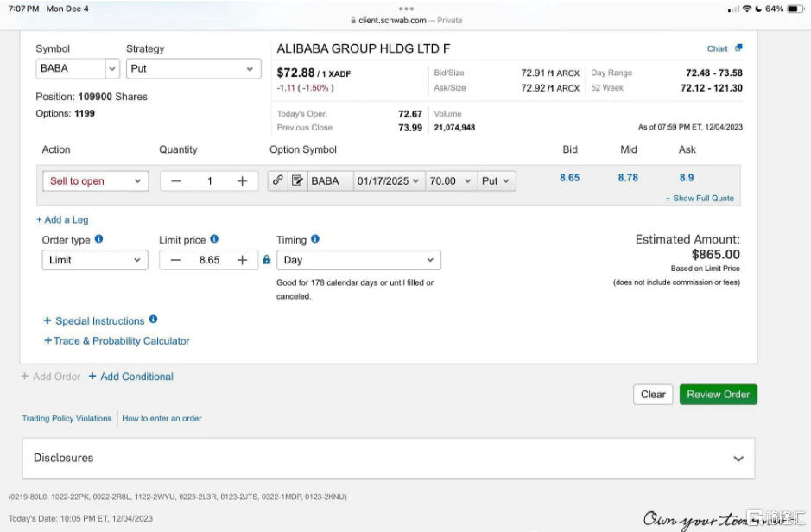Click the Mid price 8.78
The height and width of the screenshot is (532, 811).
tap(628, 178)
